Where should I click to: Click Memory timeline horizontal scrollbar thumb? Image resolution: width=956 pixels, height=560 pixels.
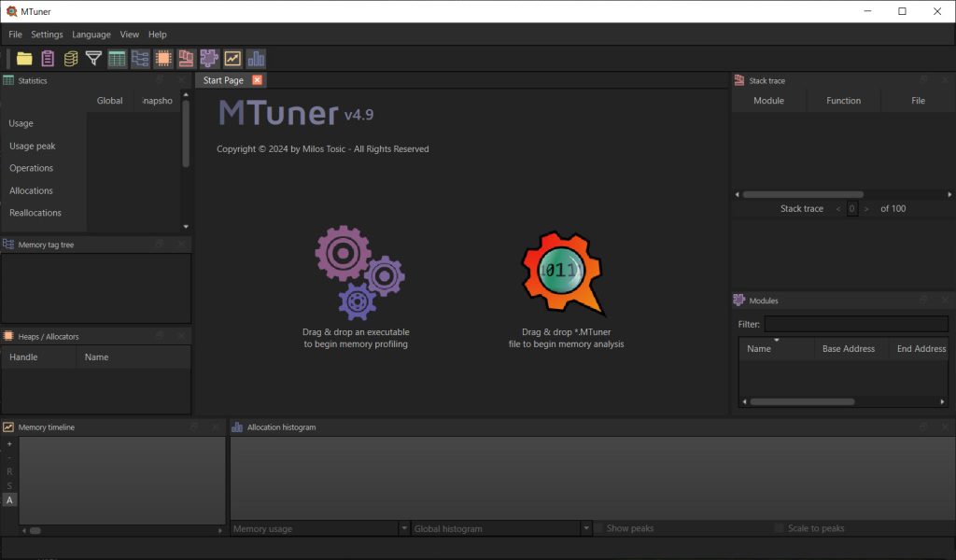coord(35,531)
